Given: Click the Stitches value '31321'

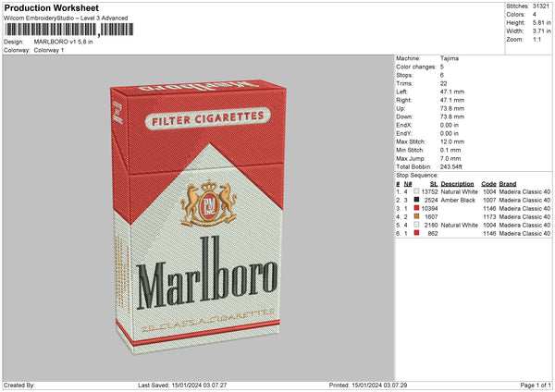Looking at the screenshot, I should pos(541,6).
